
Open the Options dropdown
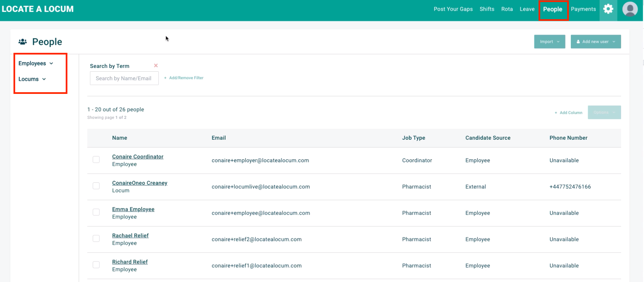click(x=605, y=112)
